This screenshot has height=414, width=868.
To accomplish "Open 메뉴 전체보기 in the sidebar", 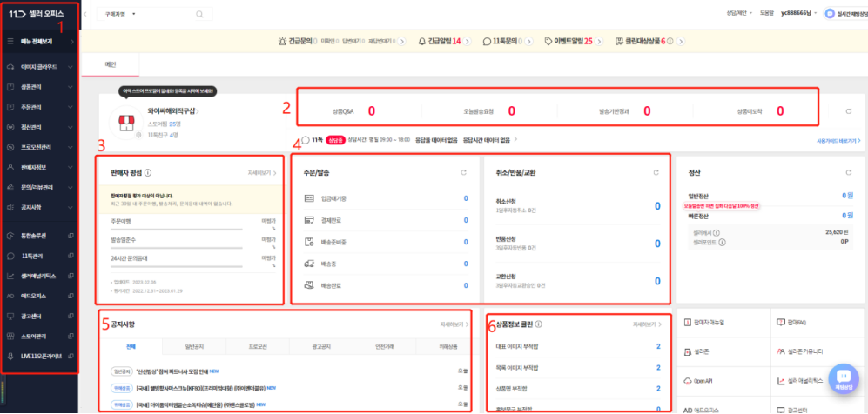I will point(39,41).
